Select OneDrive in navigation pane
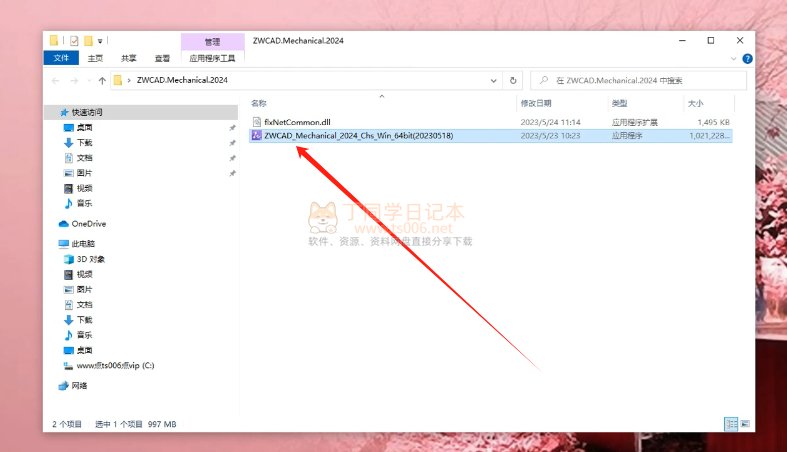The image size is (787, 452). click(x=89, y=224)
